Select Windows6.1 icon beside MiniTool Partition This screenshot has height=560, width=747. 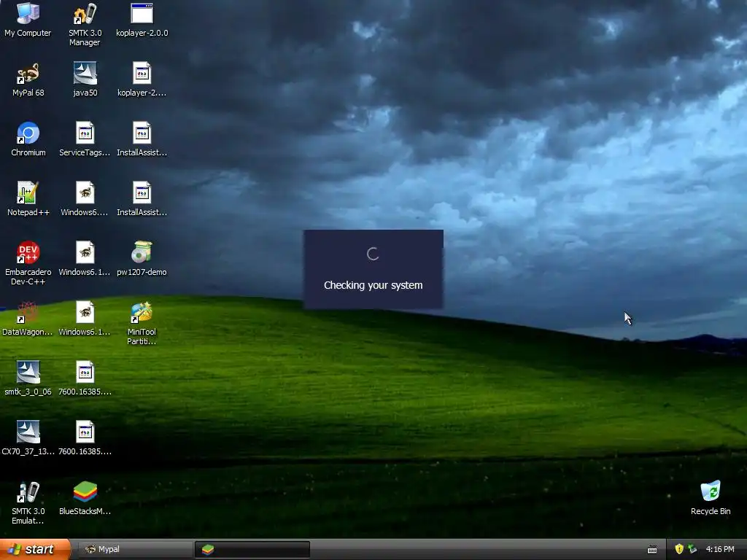85,319
